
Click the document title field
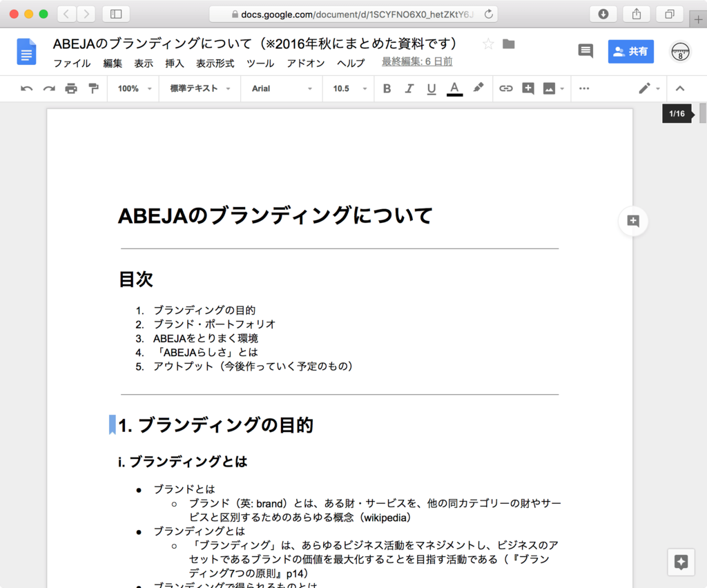click(255, 43)
